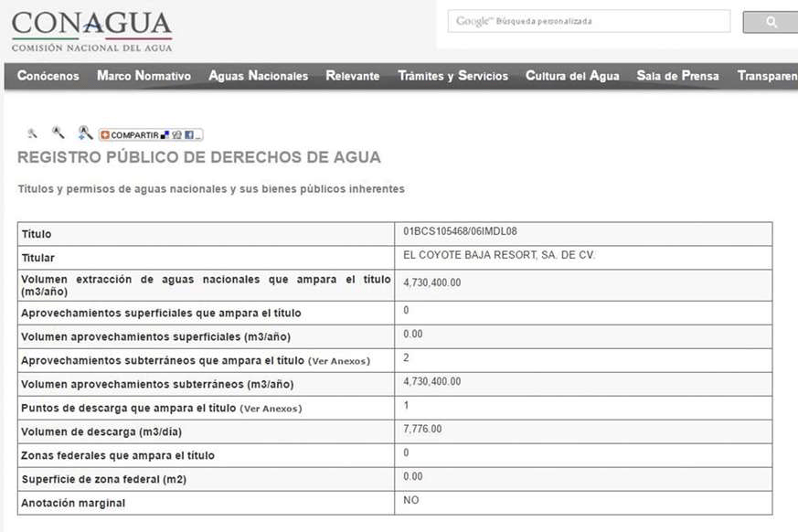Click the Delicious icon in share bar
This screenshot has height=532, width=798.
click(165, 134)
